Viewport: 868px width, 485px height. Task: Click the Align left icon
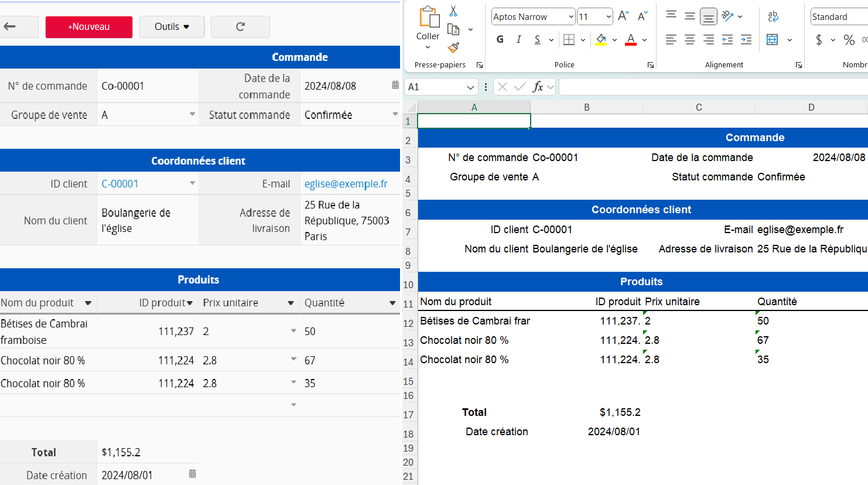671,39
